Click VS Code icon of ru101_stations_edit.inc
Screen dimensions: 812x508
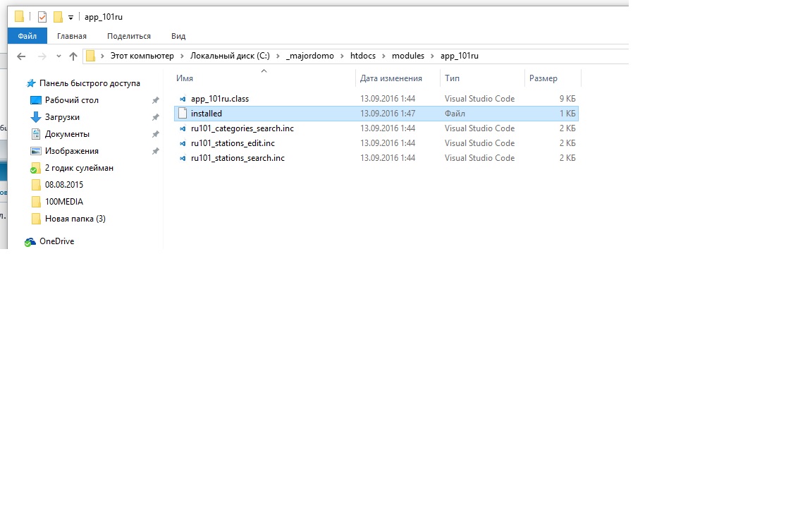point(183,144)
